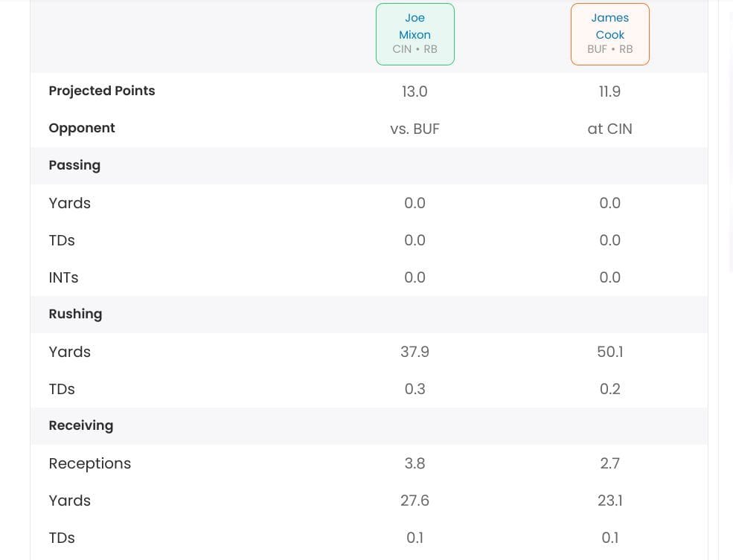733x560 pixels.
Task: Click the Receptions row label
Action: [90, 463]
